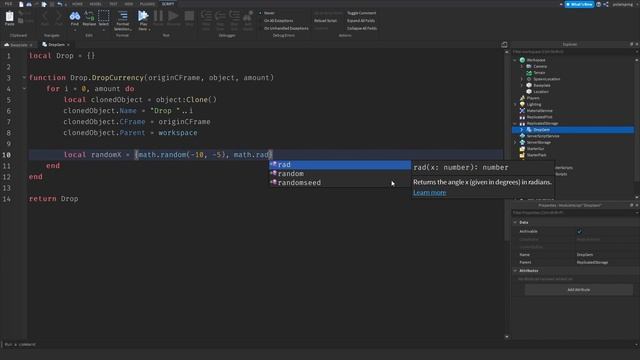Open the Find binoculars tool
The height and width of the screenshot is (360, 640).
(75, 18)
